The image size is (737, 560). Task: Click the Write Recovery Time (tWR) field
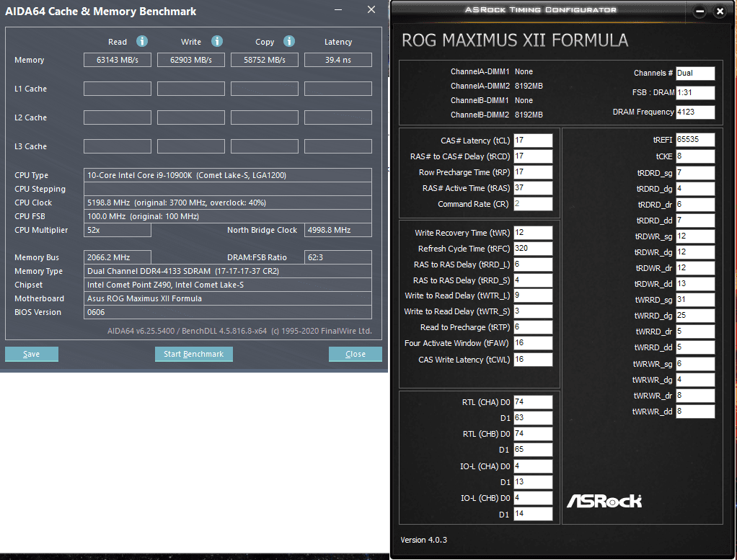[x=533, y=233]
